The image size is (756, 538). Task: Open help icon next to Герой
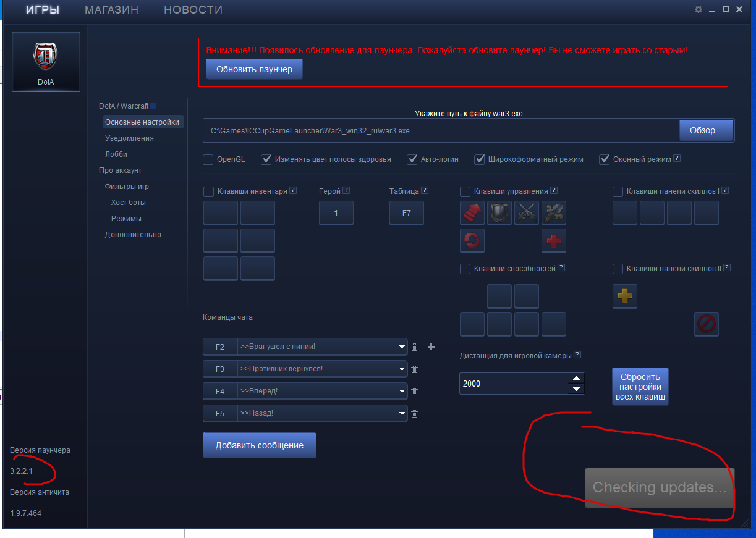346,190
